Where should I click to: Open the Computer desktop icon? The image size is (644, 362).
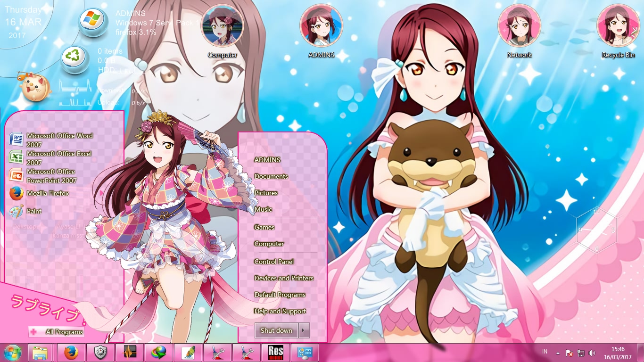click(223, 32)
